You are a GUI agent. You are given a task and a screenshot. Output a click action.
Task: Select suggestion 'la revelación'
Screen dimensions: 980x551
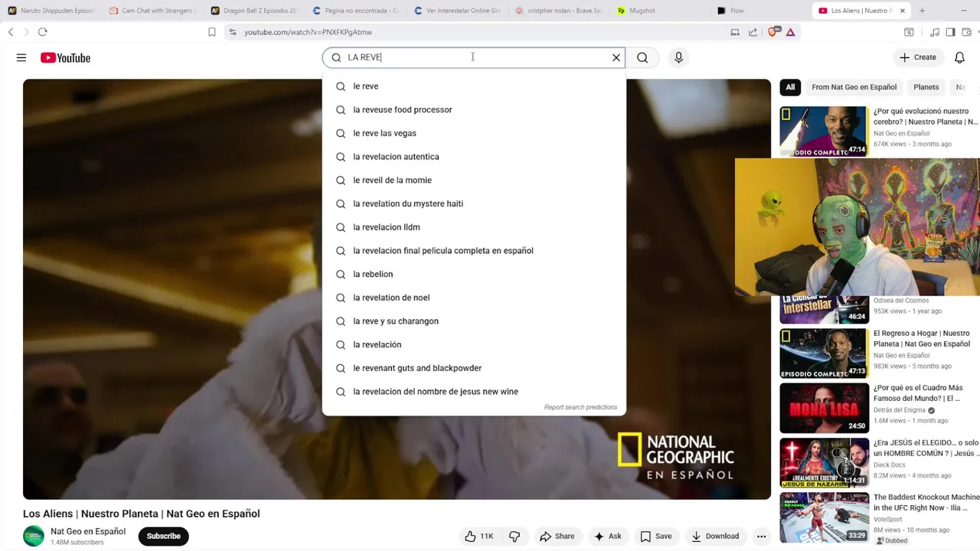(x=474, y=344)
